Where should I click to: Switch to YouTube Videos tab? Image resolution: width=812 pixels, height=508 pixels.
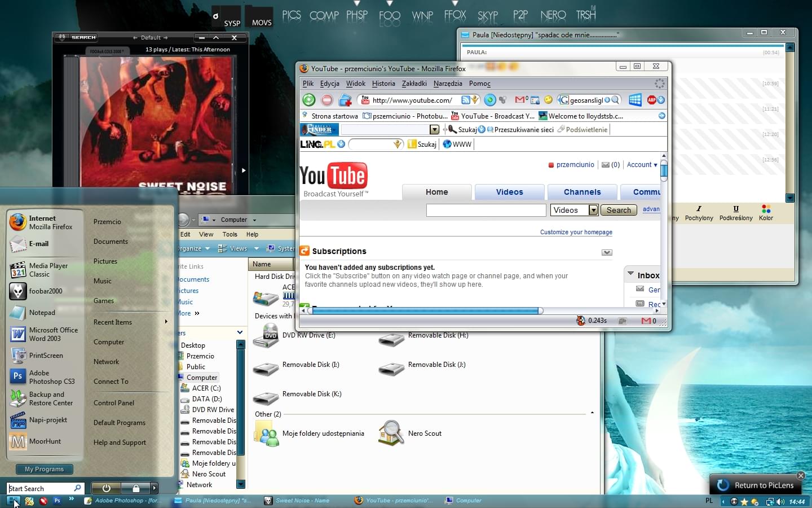509,192
